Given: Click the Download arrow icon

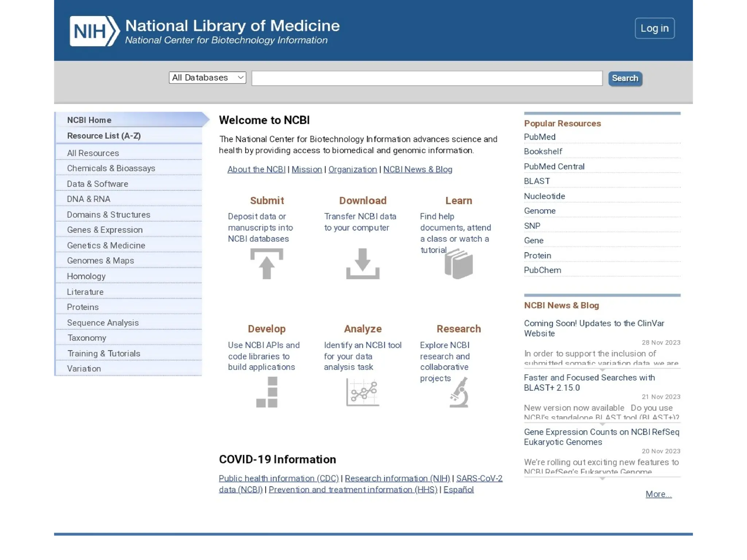Looking at the screenshot, I should pos(363,264).
